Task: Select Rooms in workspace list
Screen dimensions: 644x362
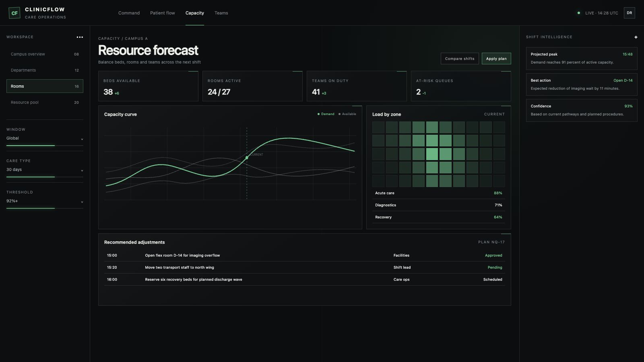Action: click(45, 86)
